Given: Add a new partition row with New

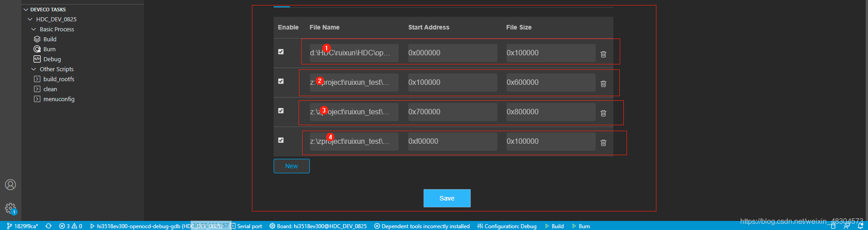Looking at the screenshot, I should coord(292,166).
